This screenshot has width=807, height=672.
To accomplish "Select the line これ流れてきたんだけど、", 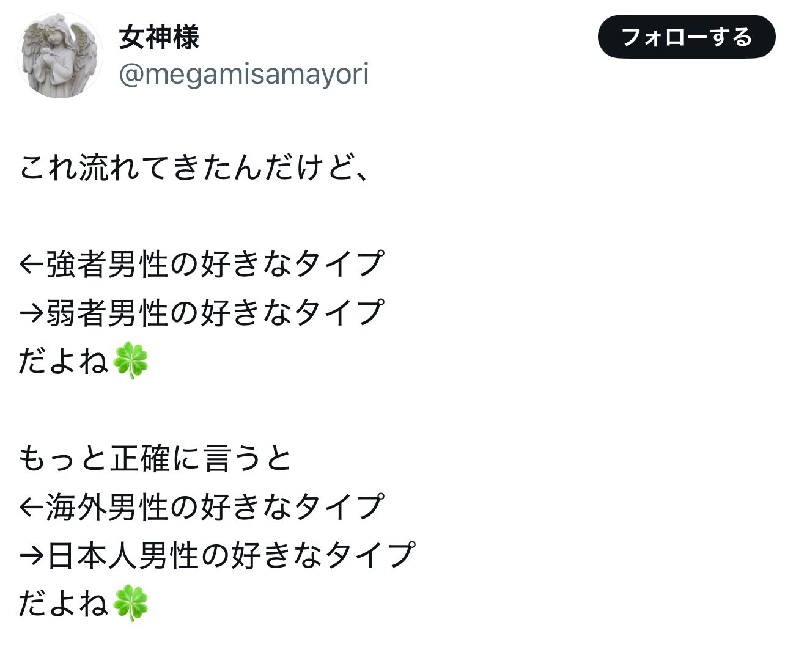I will [194, 167].
